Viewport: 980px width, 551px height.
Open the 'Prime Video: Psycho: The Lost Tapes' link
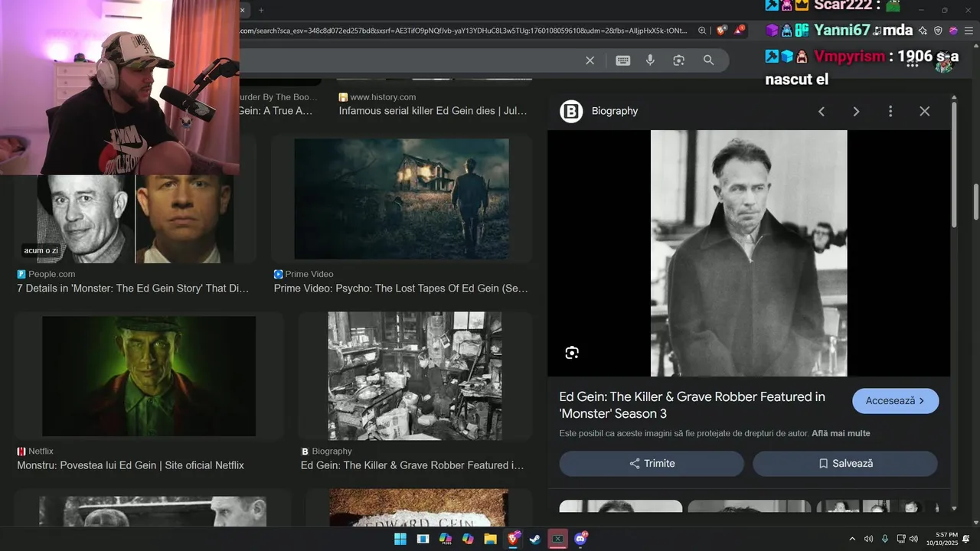pyautogui.click(x=401, y=289)
